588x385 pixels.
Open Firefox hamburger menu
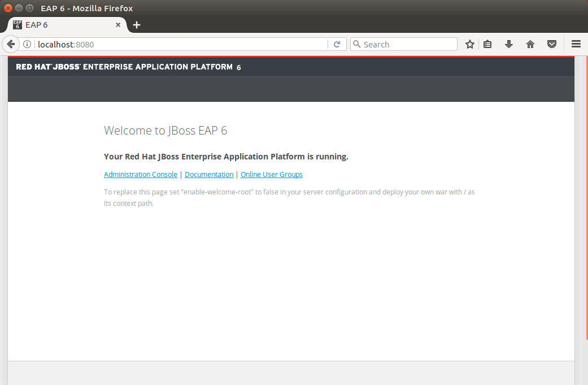pos(576,44)
